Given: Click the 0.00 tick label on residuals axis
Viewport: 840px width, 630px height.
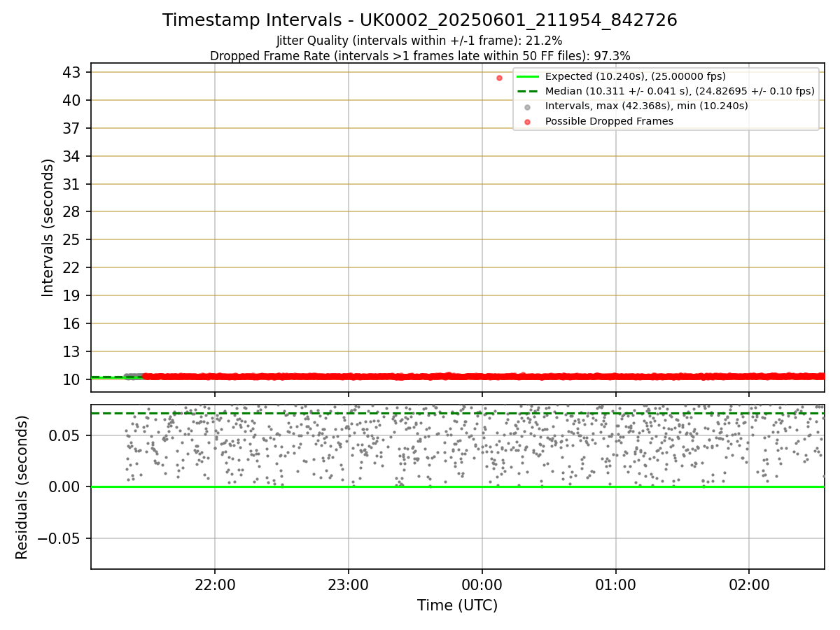Looking at the screenshot, I should [x=66, y=486].
